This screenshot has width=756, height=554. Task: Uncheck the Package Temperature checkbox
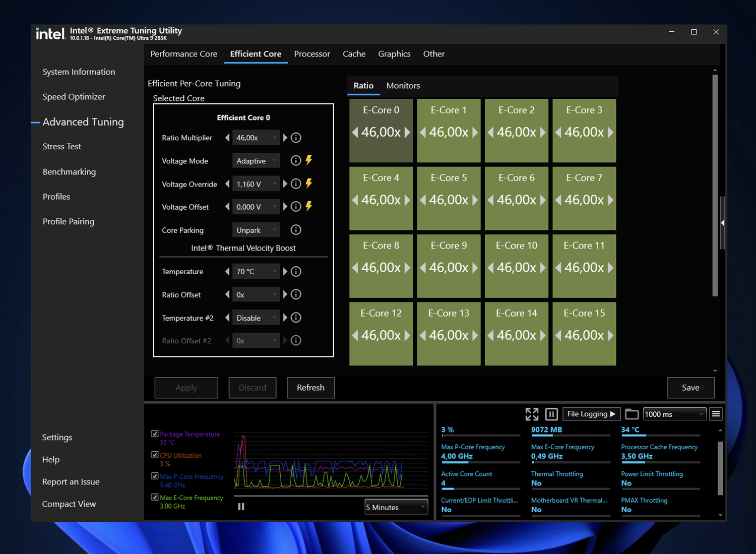click(155, 434)
